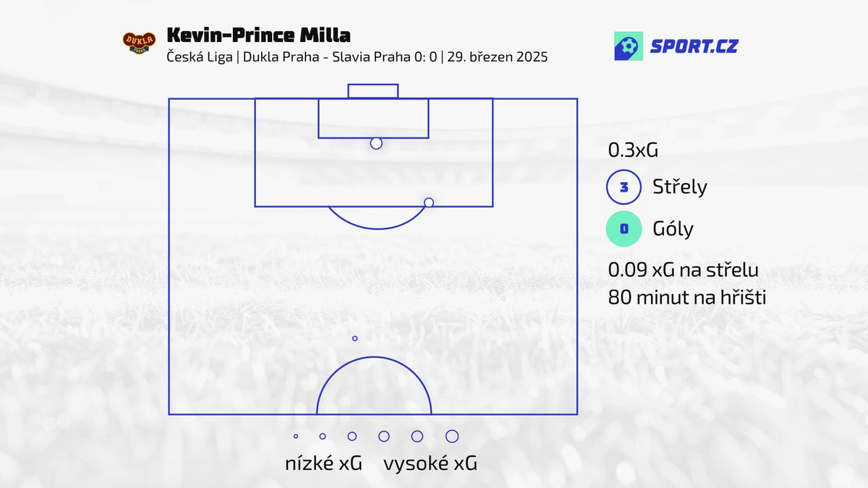Click the Sport.cz football logo icon
Viewport: 868px width, 488px height.
click(x=628, y=46)
